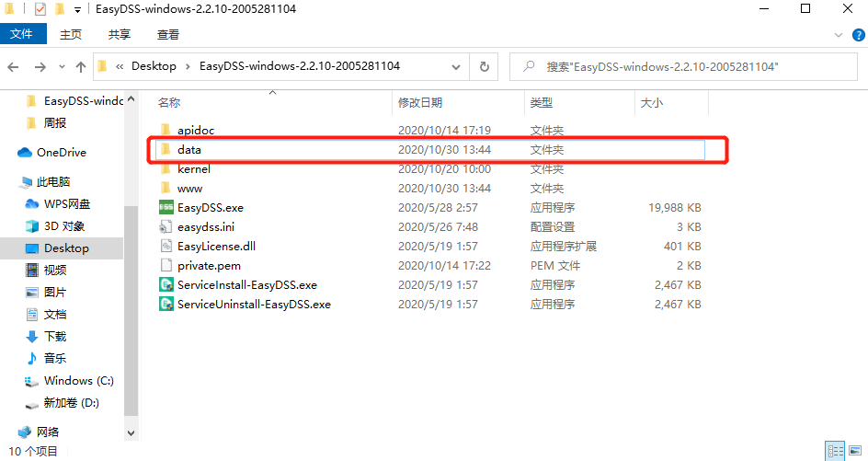Image resolution: width=868 pixels, height=461 pixels.
Task: Open the 主页 ribbon tab
Action: point(70,34)
